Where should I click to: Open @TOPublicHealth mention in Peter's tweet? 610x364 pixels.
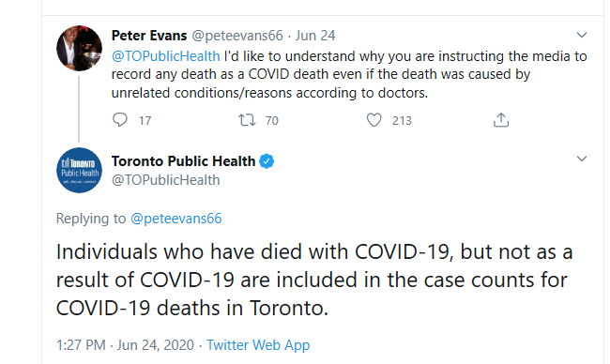(x=166, y=56)
